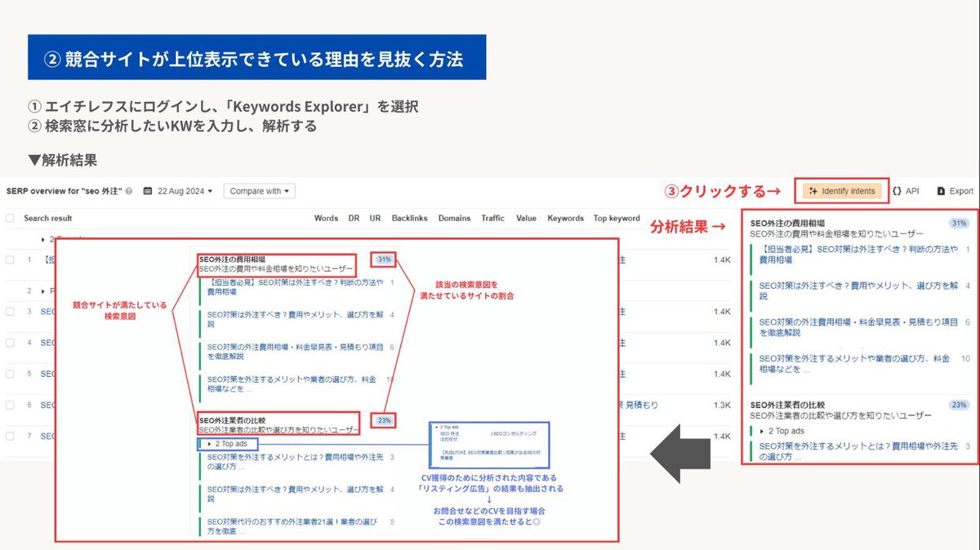Open the Compare with dropdown
The height and width of the screenshot is (550, 980).
point(259,190)
